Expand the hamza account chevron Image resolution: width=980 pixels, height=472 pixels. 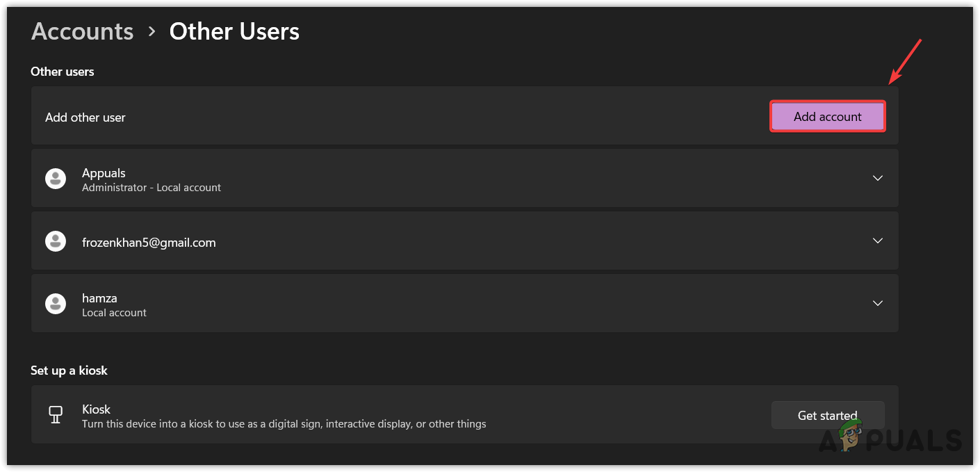[x=878, y=303]
